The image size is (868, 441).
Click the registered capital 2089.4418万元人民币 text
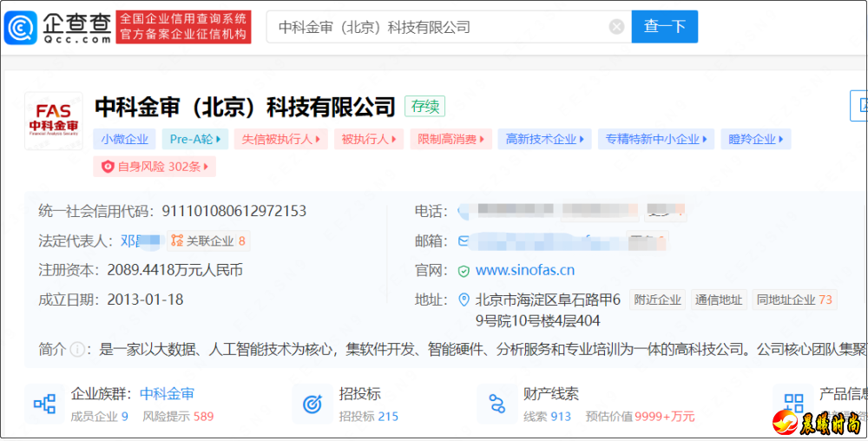(175, 271)
